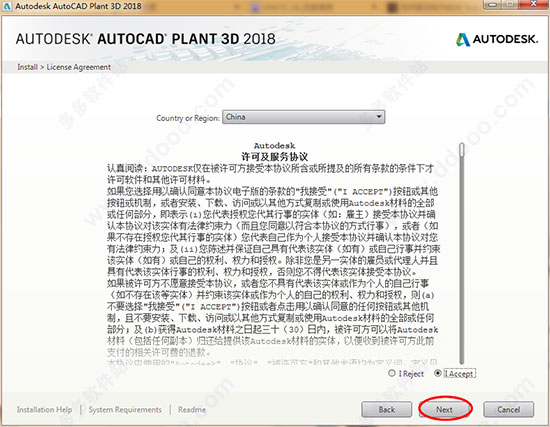Cancel the installation

pos(509,409)
